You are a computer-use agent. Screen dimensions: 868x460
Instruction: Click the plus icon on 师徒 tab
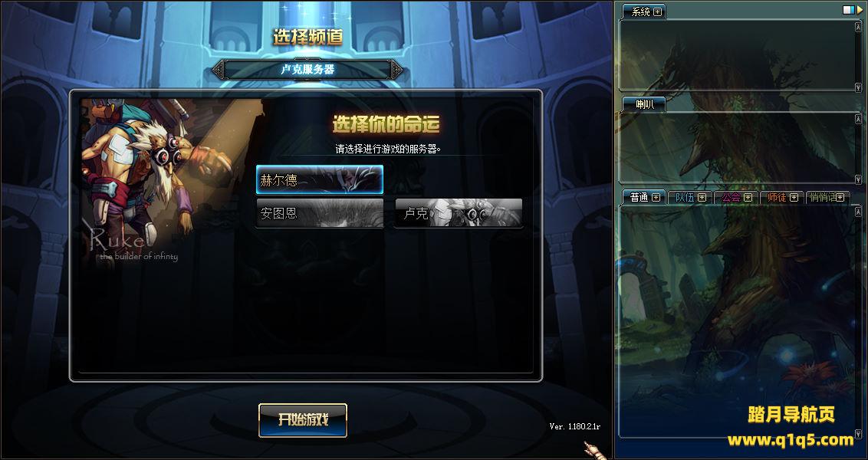[x=794, y=197]
